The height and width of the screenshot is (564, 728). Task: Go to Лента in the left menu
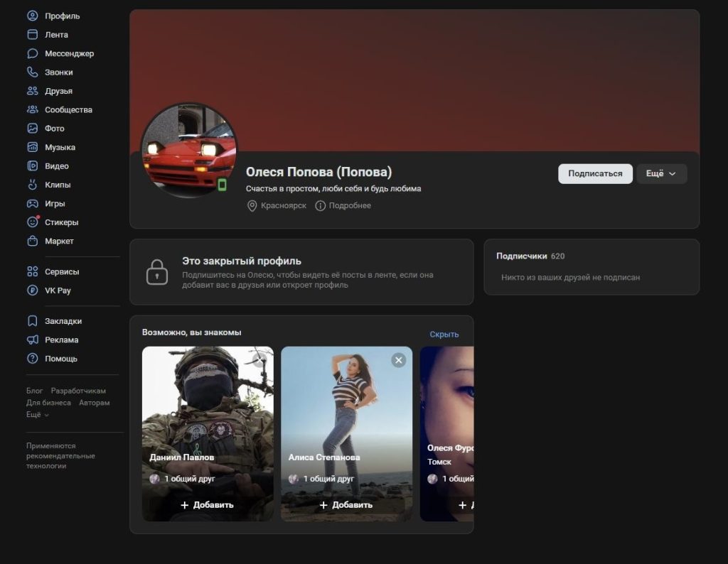[56, 35]
